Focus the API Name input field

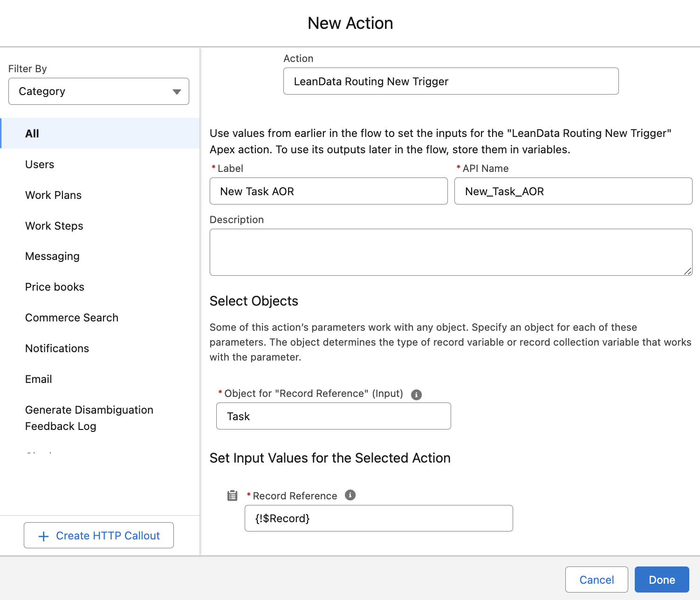[573, 191]
